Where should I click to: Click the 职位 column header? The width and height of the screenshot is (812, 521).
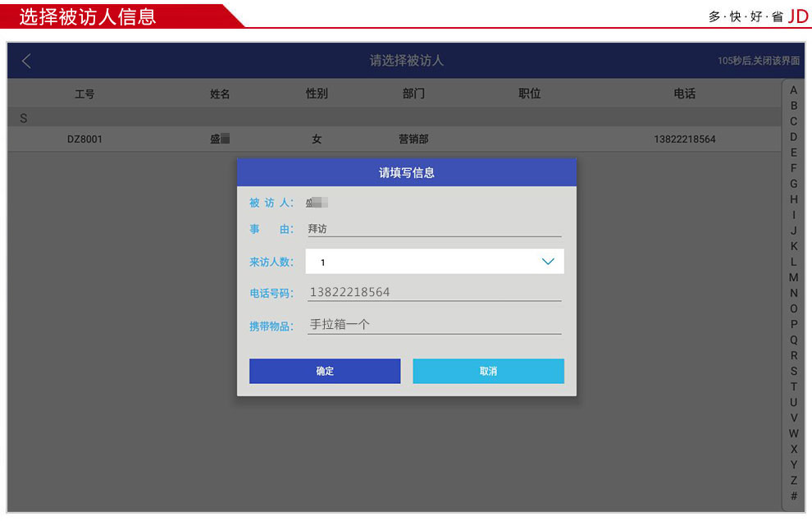(x=530, y=94)
